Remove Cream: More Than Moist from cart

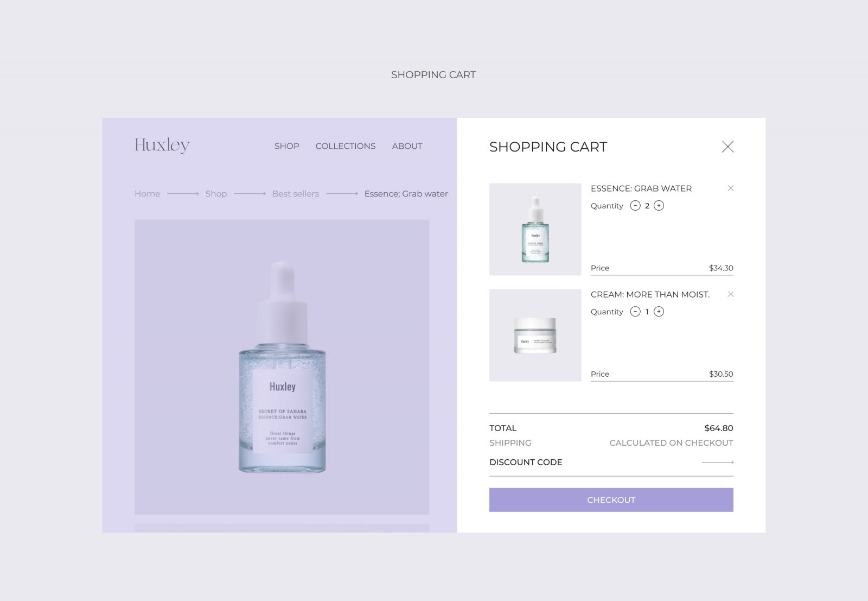click(730, 294)
